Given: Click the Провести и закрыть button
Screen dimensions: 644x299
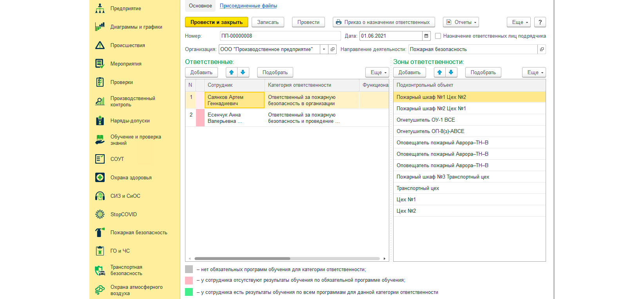Looking at the screenshot, I should coord(216,22).
